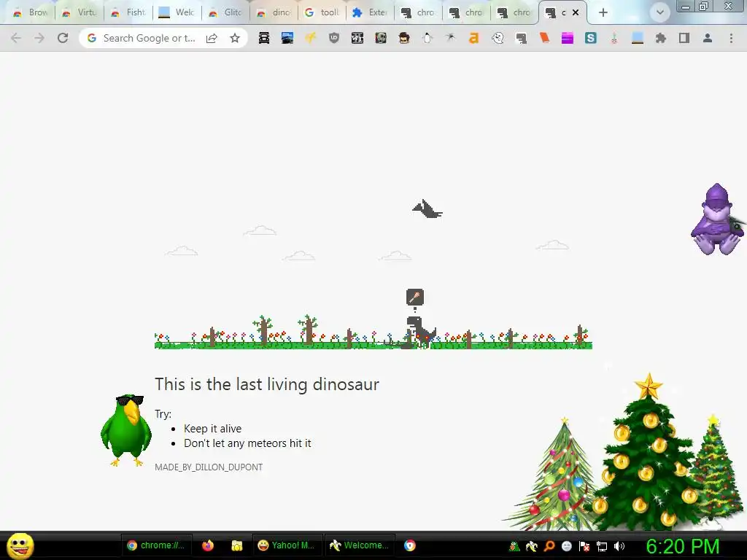The width and height of the screenshot is (747, 560).
Task: Open the teal 'S' extension icon
Action: click(591, 38)
